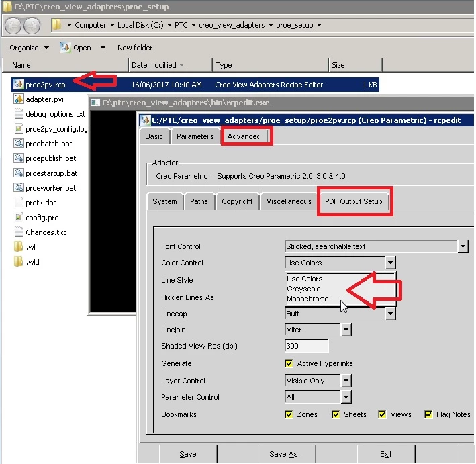Click Explorer title bar folder icon

click(x=7, y=7)
